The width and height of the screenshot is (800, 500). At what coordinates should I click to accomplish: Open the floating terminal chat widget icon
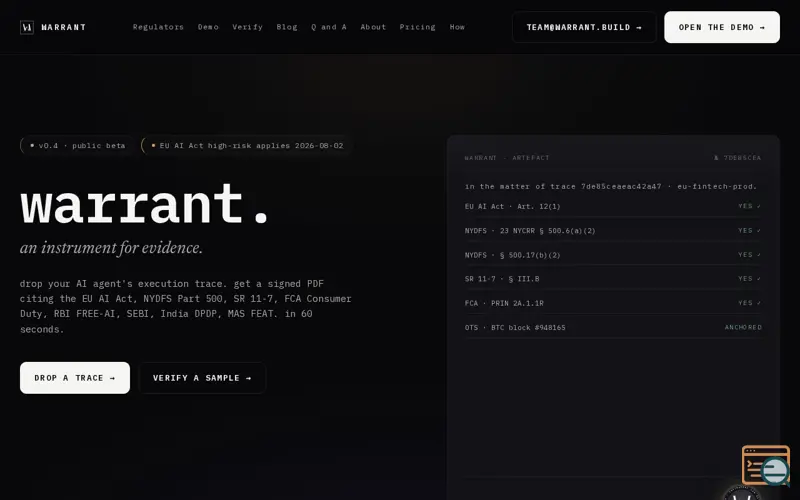tap(766, 465)
